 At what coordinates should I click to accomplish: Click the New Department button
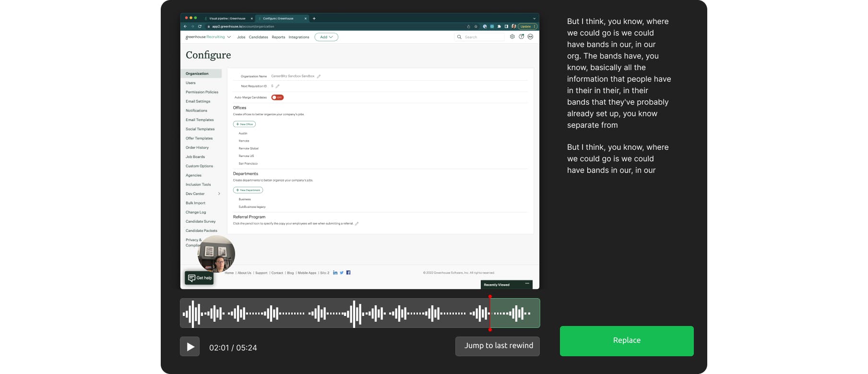tap(248, 190)
